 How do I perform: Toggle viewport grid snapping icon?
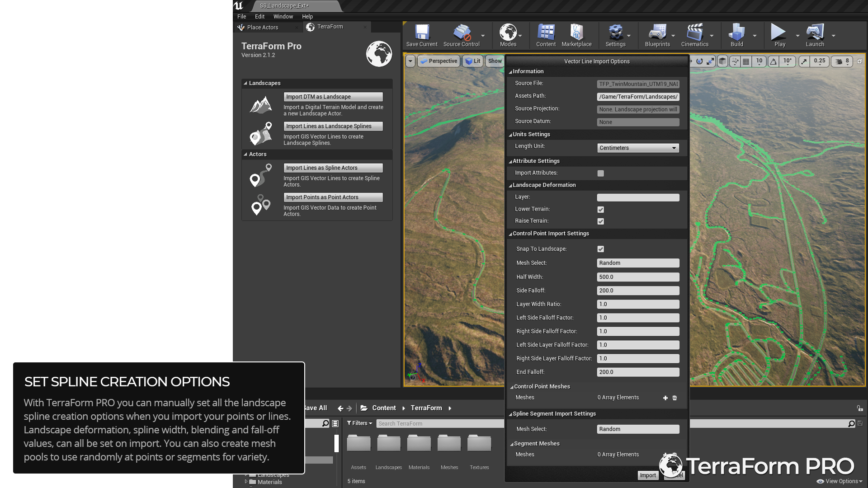coord(746,61)
